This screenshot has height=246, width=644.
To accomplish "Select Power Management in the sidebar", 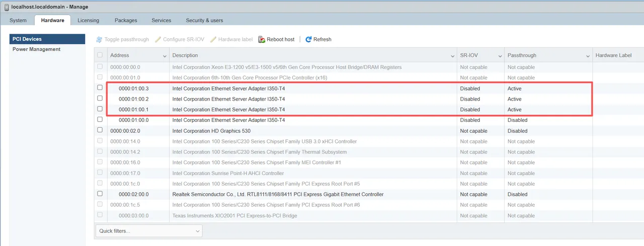I will tap(36, 49).
